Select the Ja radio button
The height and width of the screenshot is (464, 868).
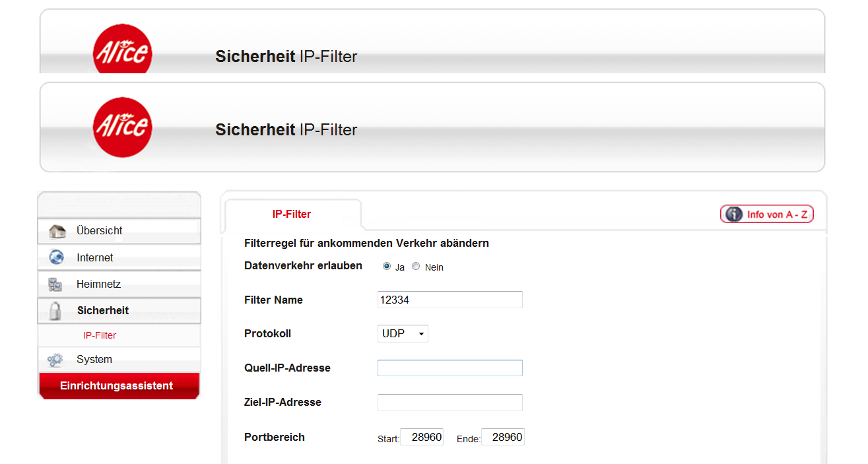[x=387, y=267]
